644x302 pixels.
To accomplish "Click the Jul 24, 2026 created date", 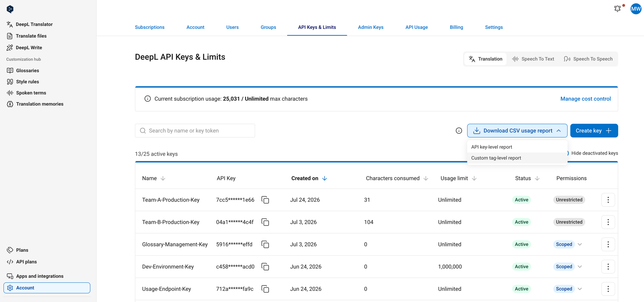I will 305,200.
